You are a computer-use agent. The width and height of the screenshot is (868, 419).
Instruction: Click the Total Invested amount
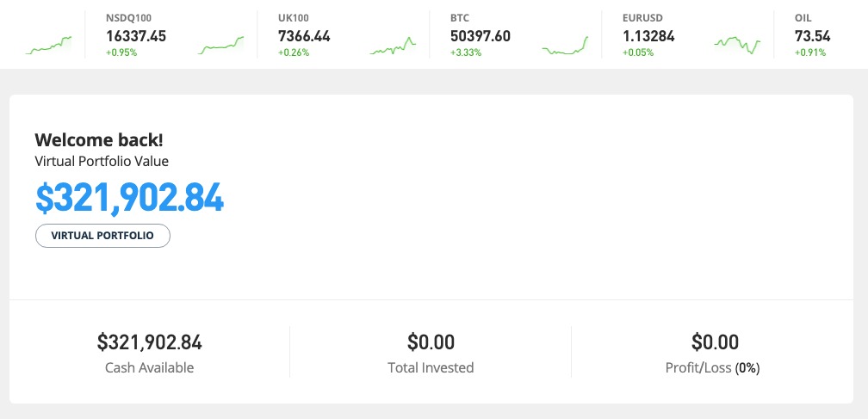coord(431,342)
